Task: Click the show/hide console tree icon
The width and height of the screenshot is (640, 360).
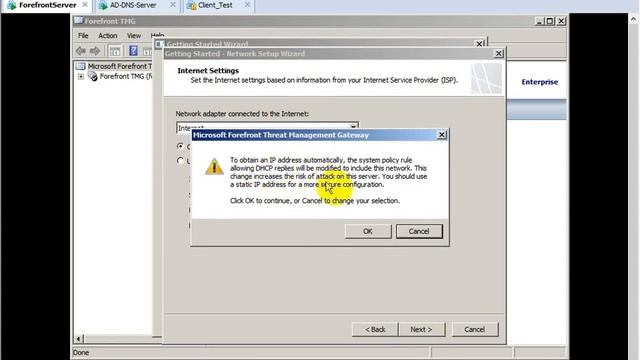Action: click(115, 51)
